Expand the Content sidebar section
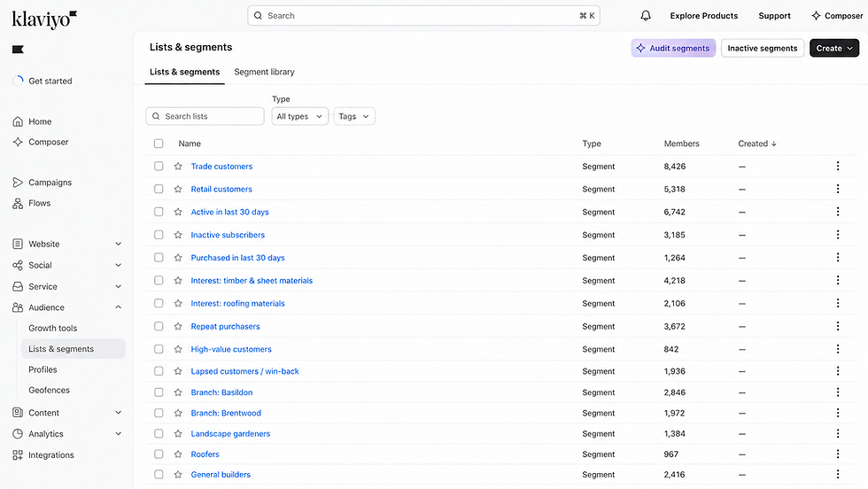The width and height of the screenshot is (868, 489). tap(118, 413)
